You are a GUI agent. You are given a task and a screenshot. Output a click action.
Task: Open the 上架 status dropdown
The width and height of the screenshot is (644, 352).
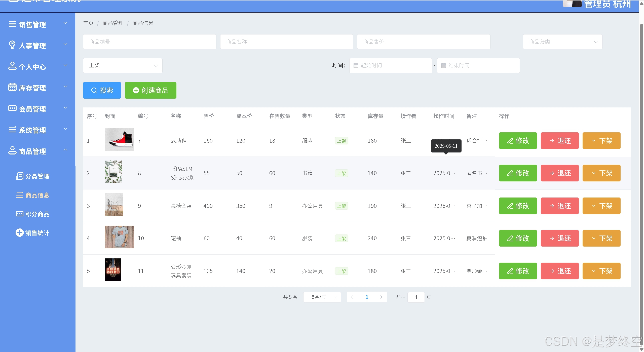pos(123,66)
